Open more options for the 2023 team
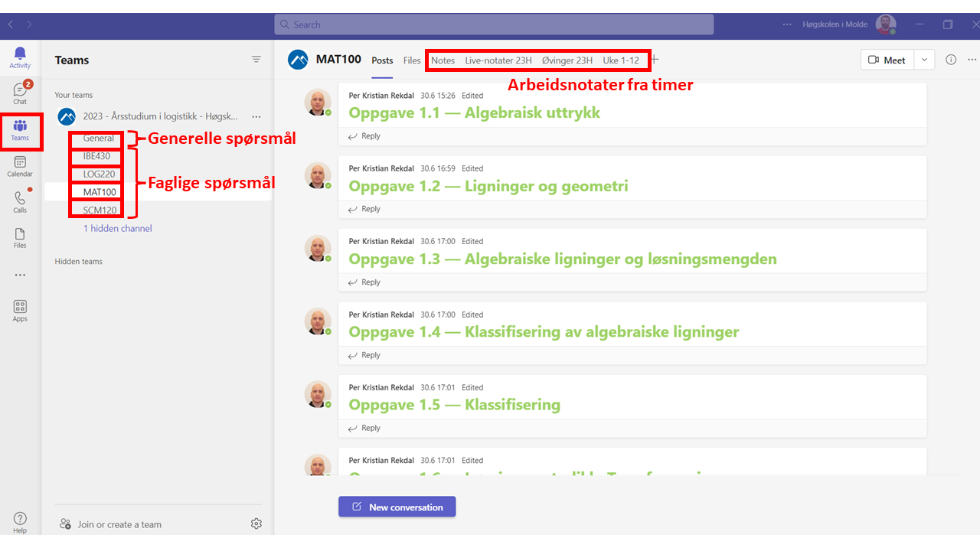The height and width of the screenshot is (551, 980). (256, 116)
